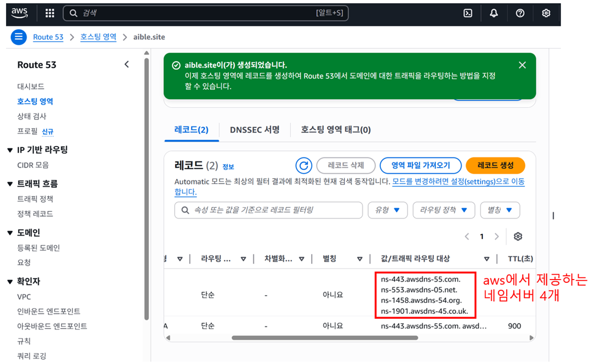Open 정책 레코드 in the side menu
The width and height of the screenshot is (594, 364).
click(x=35, y=214)
